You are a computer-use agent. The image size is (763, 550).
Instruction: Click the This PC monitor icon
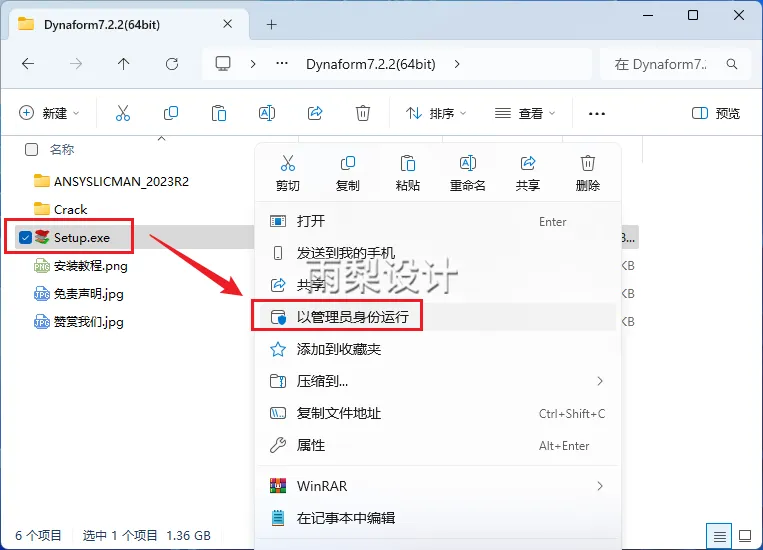tap(223, 64)
